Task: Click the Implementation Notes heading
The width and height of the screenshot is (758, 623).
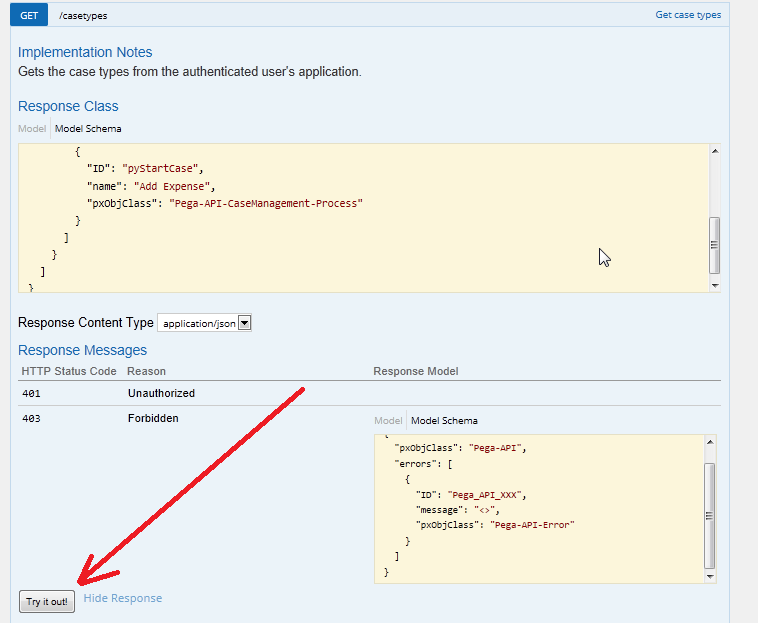Action: click(x=85, y=52)
